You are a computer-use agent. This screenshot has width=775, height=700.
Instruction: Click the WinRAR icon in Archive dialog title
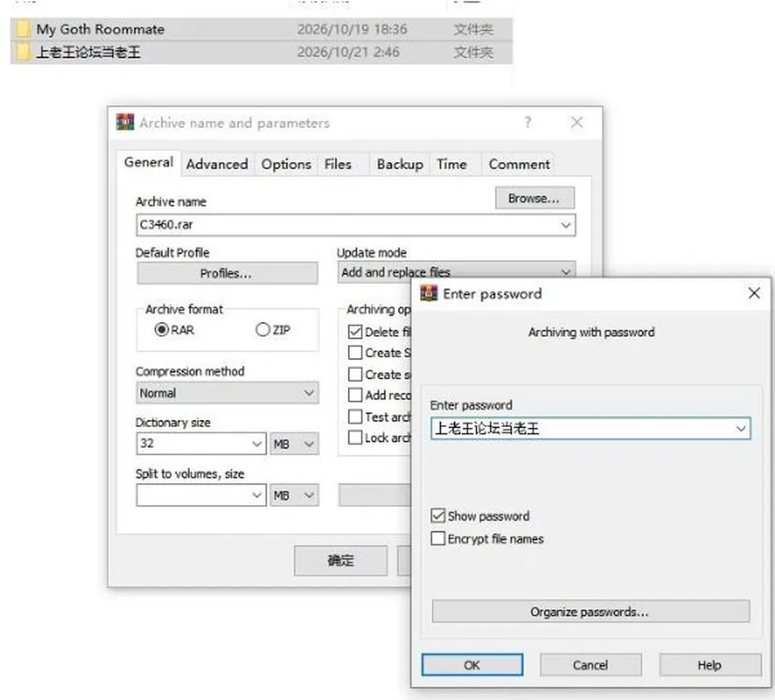(x=125, y=122)
